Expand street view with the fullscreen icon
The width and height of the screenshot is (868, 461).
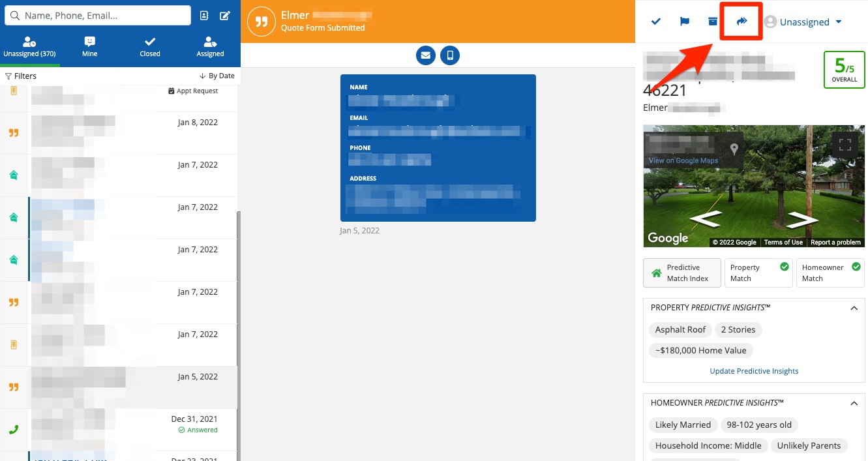click(845, 145)
